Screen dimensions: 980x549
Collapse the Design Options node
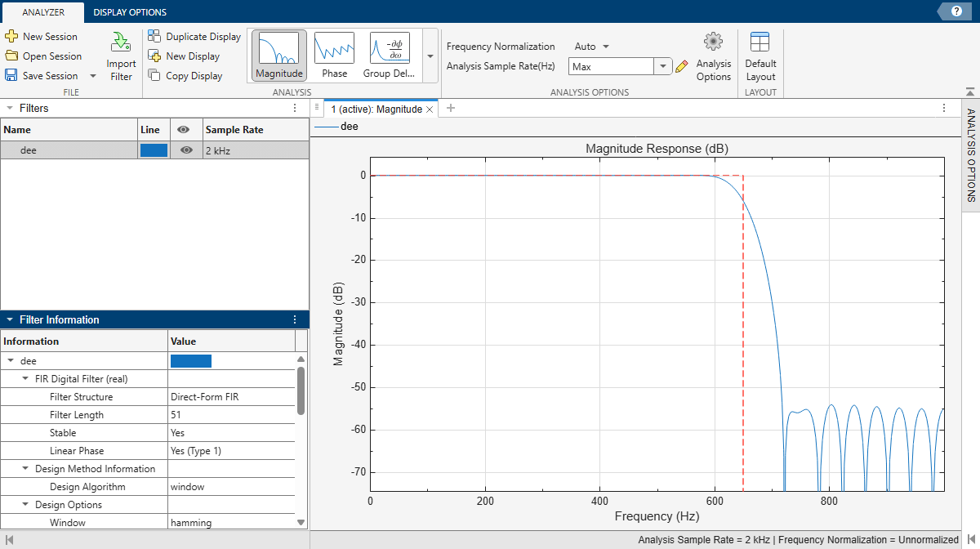point(25,505)
